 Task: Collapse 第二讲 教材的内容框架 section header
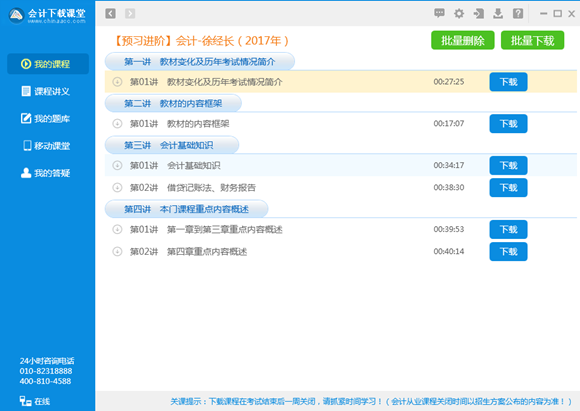click(x=173, y=103)
